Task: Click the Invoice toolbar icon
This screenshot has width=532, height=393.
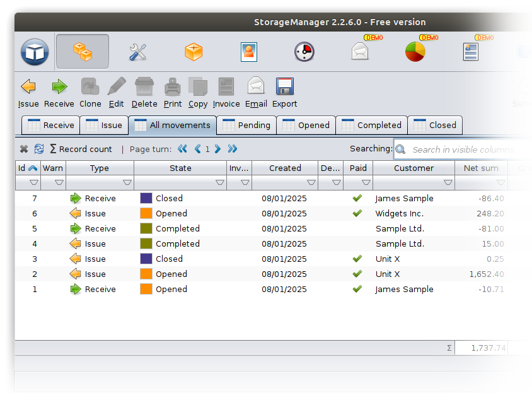Action: click(226, 86)
